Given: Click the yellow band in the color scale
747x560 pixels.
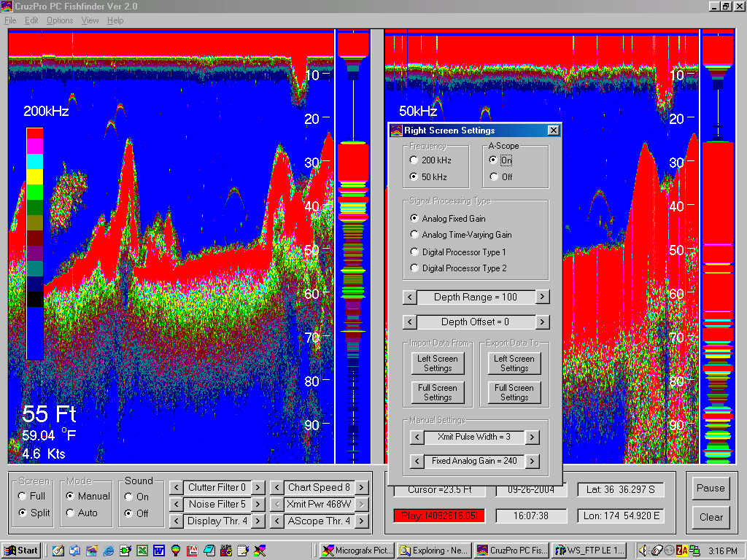Looking at the screenshot, I should (x=34, y=175).
